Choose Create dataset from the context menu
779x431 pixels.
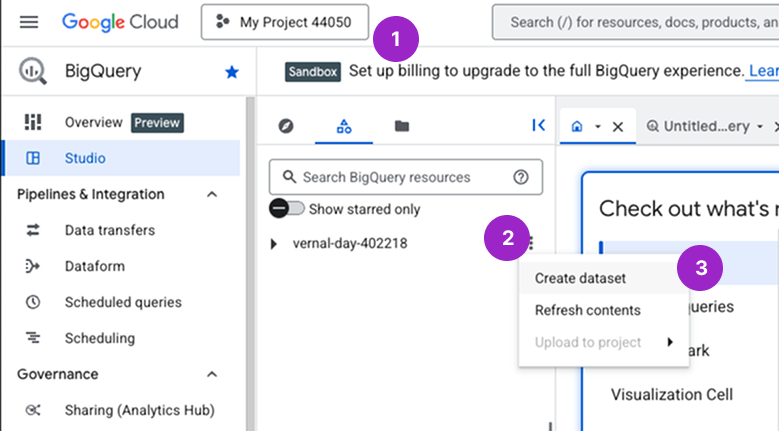tap(604, 278)
